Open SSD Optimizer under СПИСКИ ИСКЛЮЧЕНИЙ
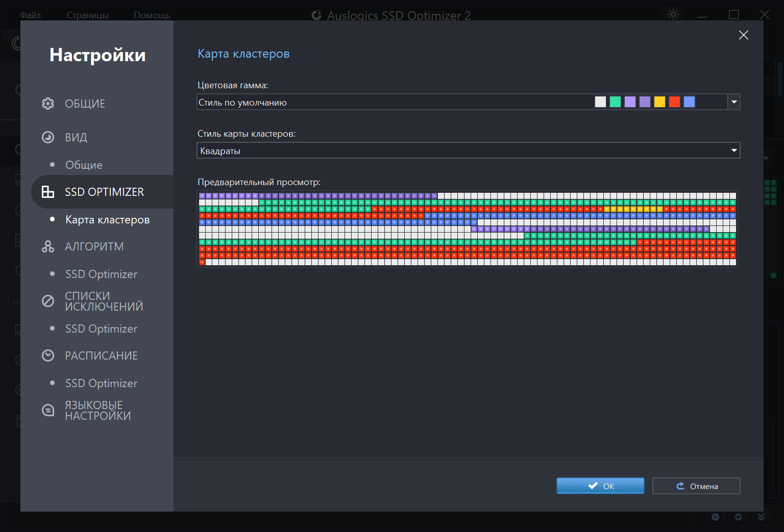Image resolution: width=784 pixels, height=532 pixels. pos(101,328)
